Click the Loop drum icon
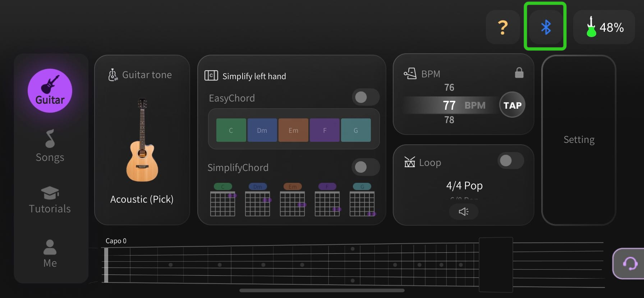The width and height of the screenshot is (644, 298). (x=410, y=162)
